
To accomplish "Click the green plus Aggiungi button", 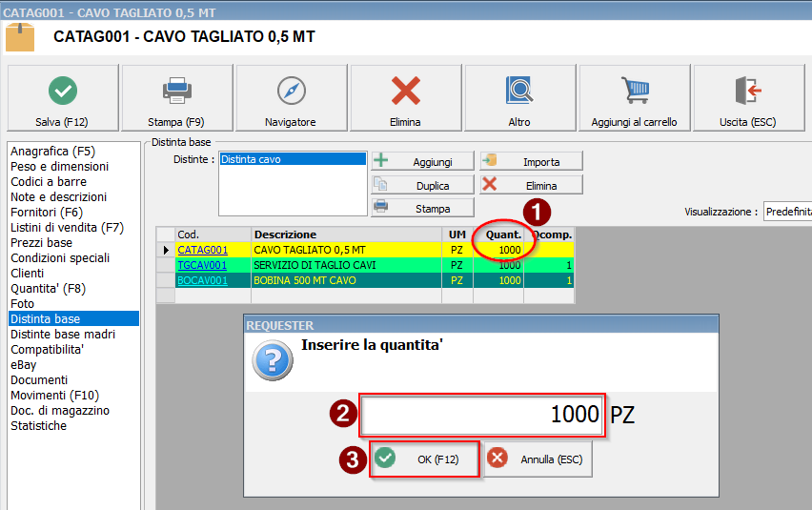I will pyautogui.click(x=422, y=161).
